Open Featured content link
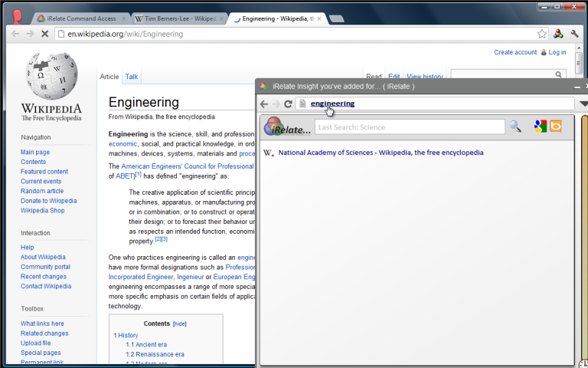Image resolution: width=588 pixels, height=368 pixels. (44, 172)
